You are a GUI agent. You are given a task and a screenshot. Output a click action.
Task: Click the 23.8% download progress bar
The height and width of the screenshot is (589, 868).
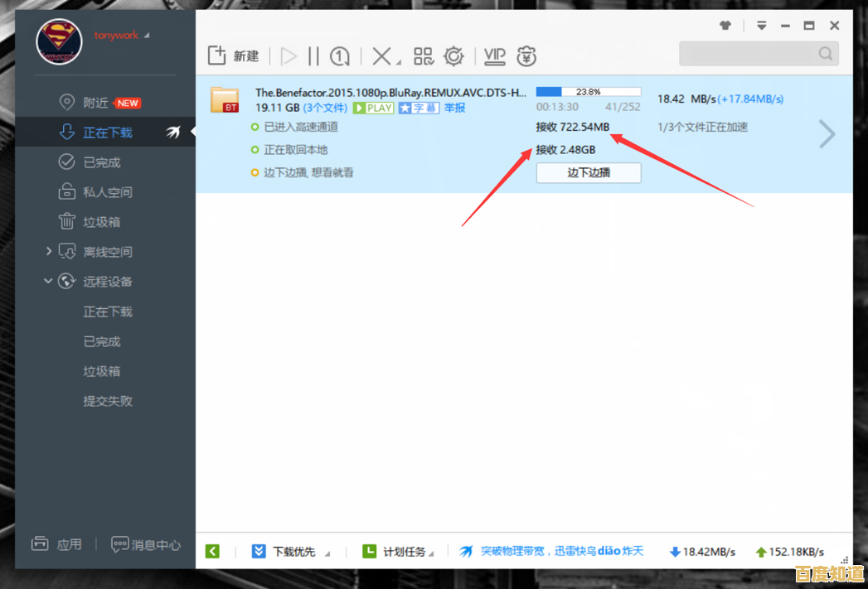tap(588, 91)
